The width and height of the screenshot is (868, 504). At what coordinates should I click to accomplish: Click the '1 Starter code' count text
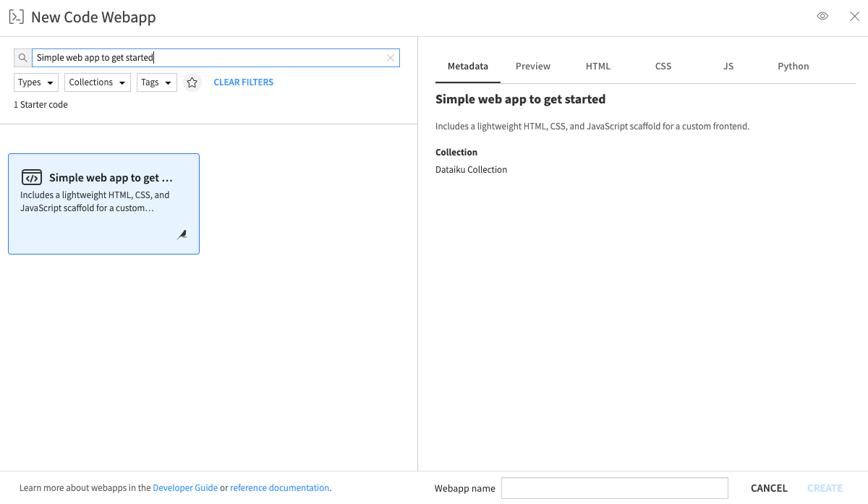(41, 105)
